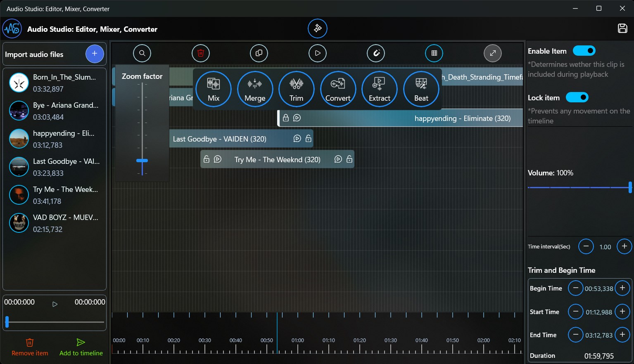Open the Beat detection tool
634x364 pixels.
421,89
